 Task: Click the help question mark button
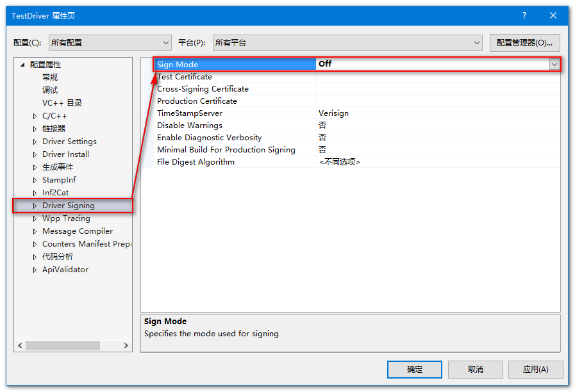[x=524, y=16]
